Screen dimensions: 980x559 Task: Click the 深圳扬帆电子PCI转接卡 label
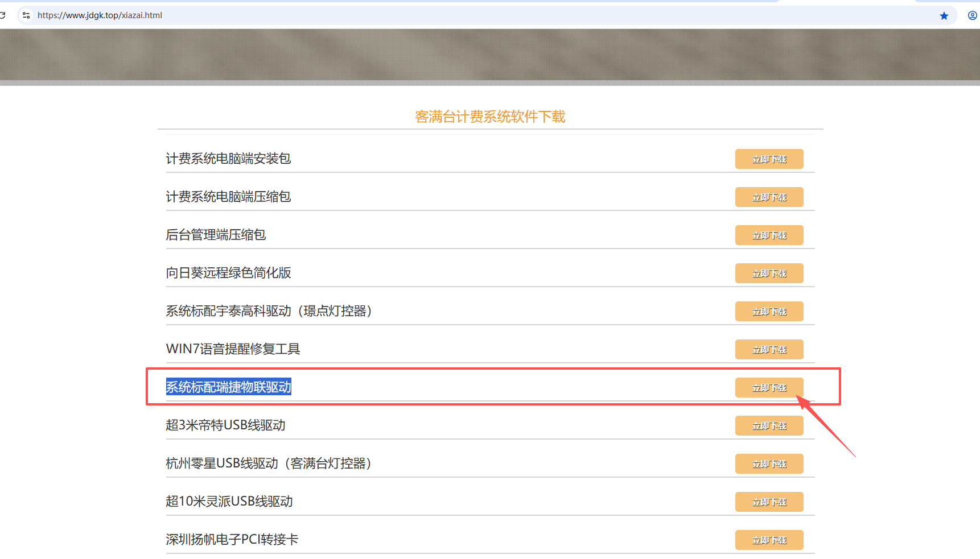click(x=232, y=540)
